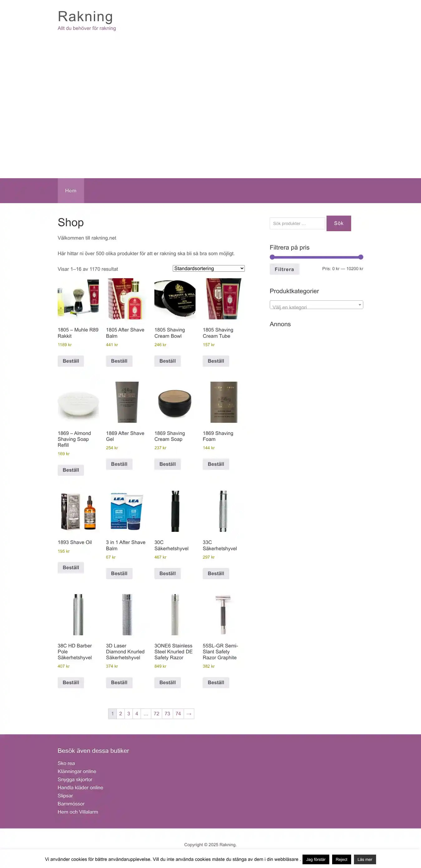This screenshot has height=868, width=421.
Task: Click the Hem navigation tab
Action: pos(71,190)
